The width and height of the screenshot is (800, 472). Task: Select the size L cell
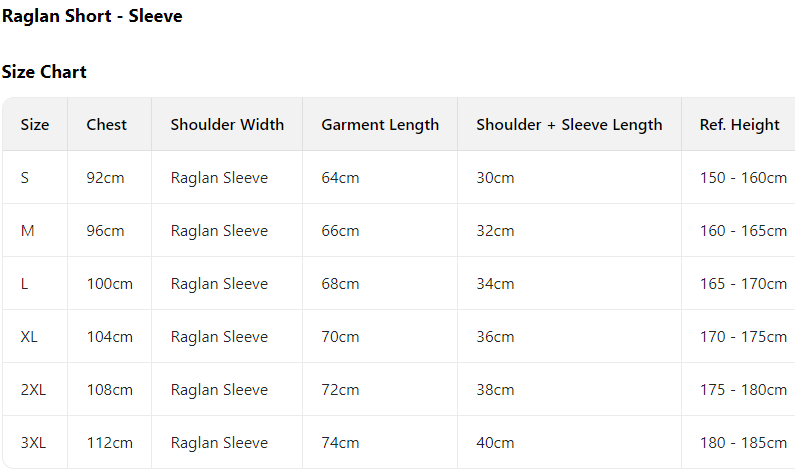(x=25, y=284)
